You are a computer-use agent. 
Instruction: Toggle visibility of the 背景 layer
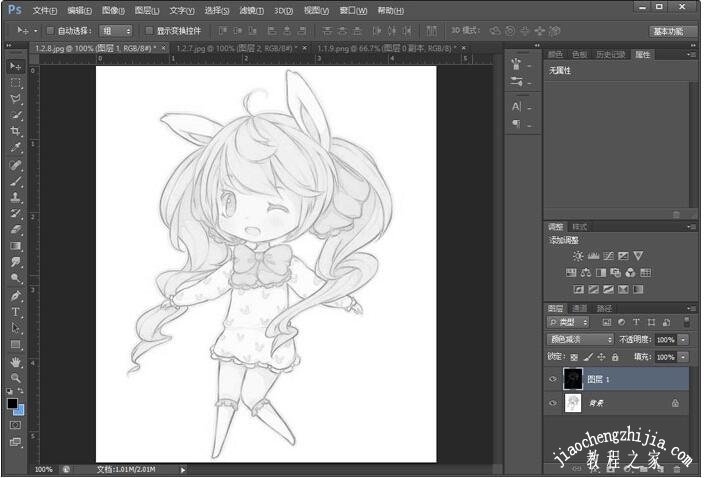[x=553, y=403]
